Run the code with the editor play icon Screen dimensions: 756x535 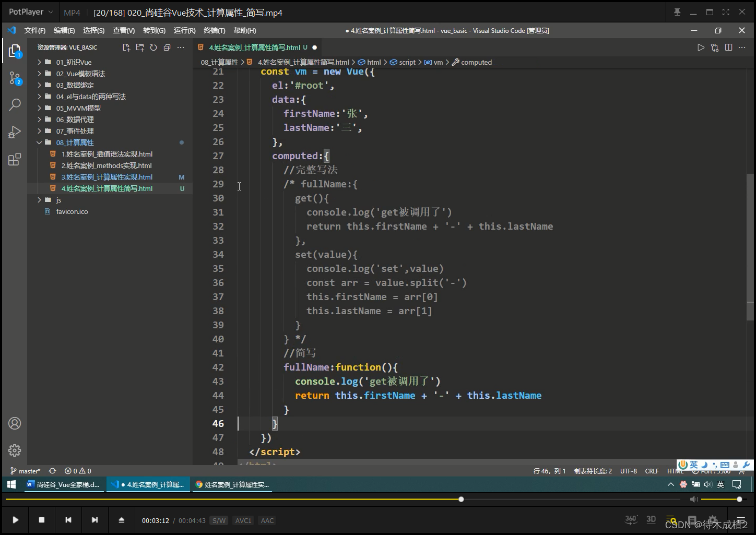701,47
